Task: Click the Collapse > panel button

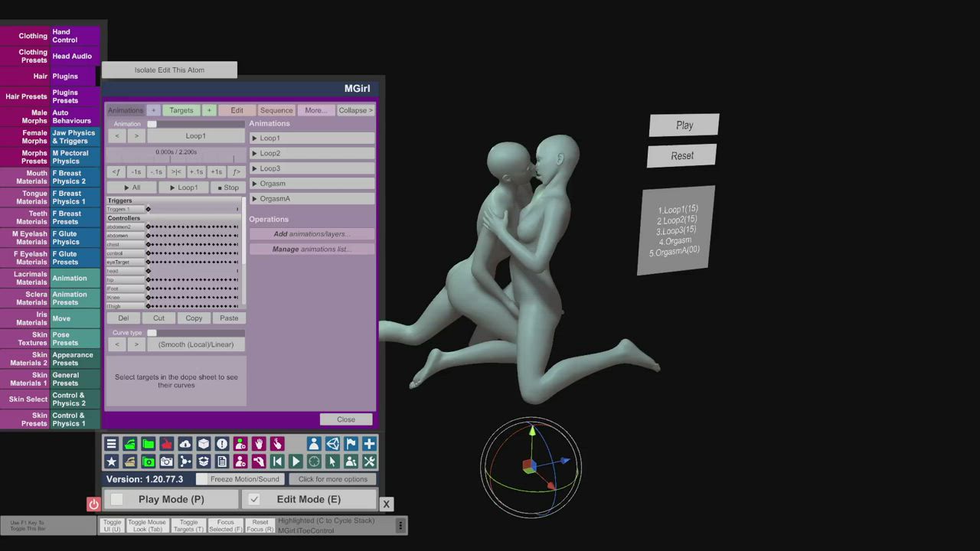Action: coord(355,110)
